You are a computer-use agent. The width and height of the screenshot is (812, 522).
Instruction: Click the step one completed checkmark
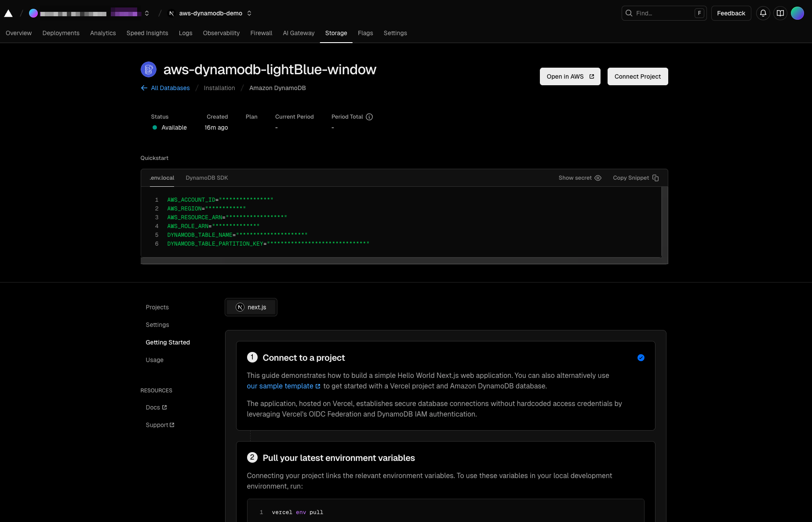(641, 358)
